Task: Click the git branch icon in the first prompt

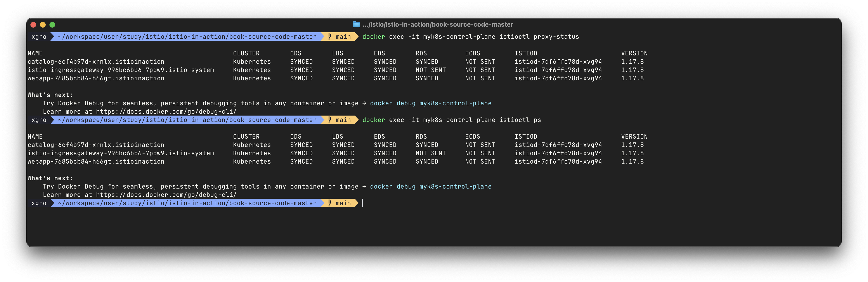Action: click(330, 36)
